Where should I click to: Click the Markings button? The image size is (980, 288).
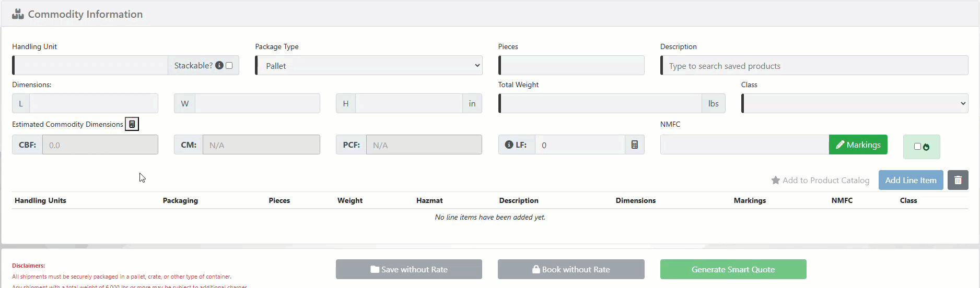pos(858,145)
